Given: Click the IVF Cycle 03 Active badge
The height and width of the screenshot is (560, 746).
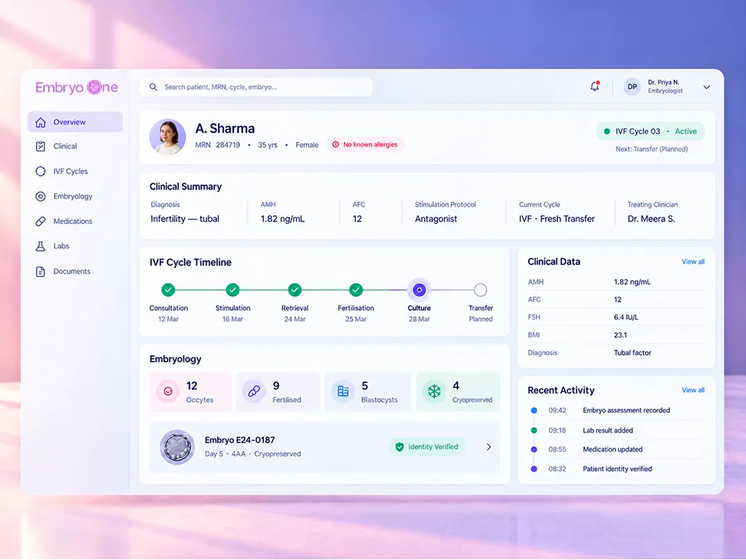Looking at the screenshot, I should tap(650, 131).
